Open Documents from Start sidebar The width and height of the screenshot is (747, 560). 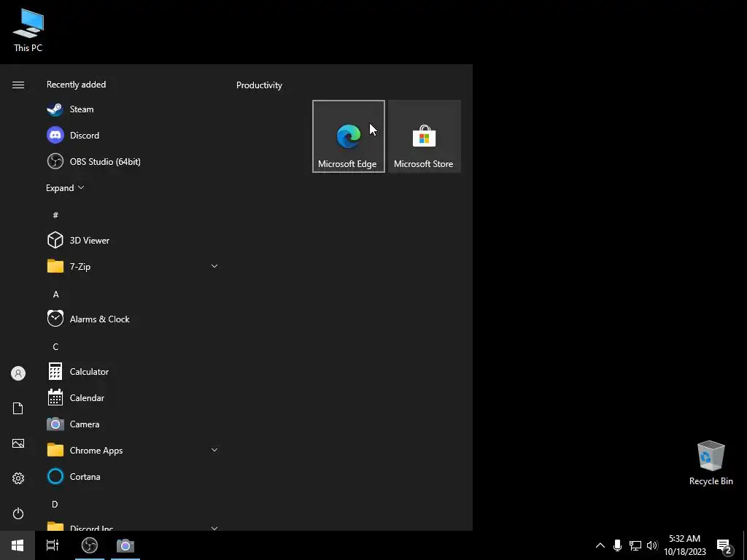tap(18, 408)
